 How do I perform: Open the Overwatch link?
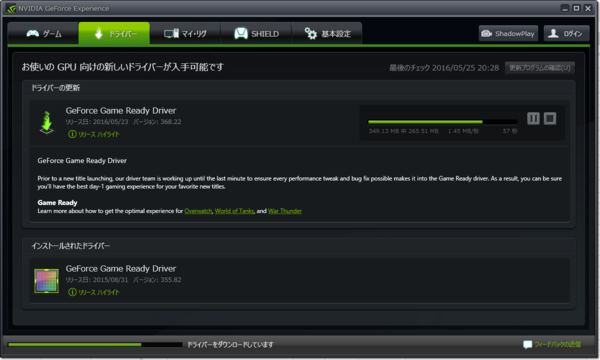click(198, 211)
